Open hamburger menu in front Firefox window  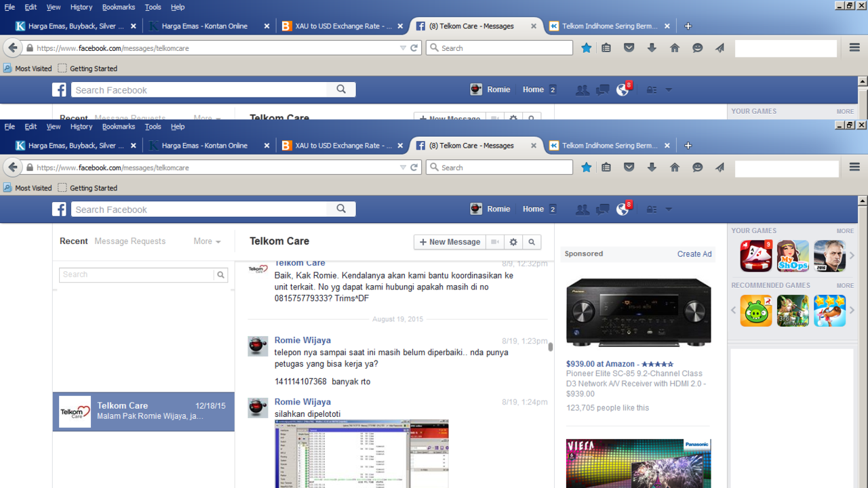pos(854,167)
